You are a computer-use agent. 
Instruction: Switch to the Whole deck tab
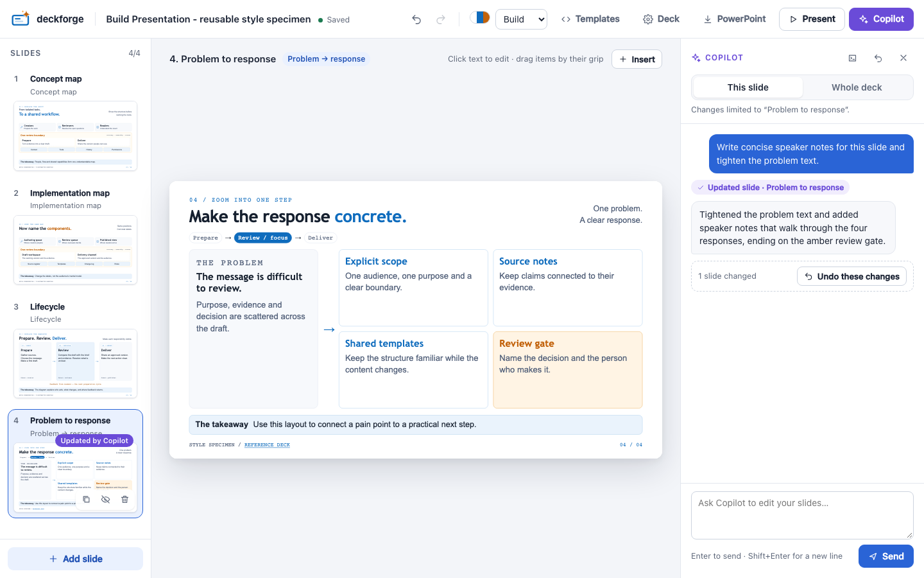[x=857, y=87]
